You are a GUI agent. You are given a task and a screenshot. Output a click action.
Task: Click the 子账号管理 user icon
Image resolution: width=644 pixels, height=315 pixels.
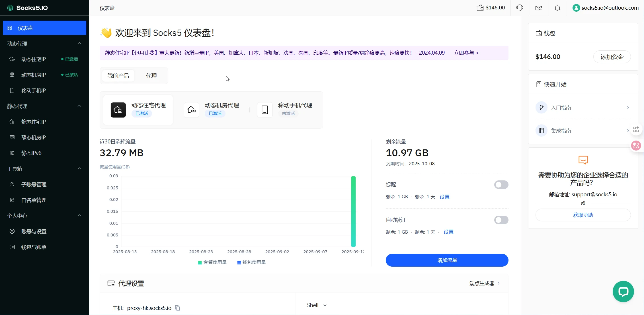tap(12, 184)
